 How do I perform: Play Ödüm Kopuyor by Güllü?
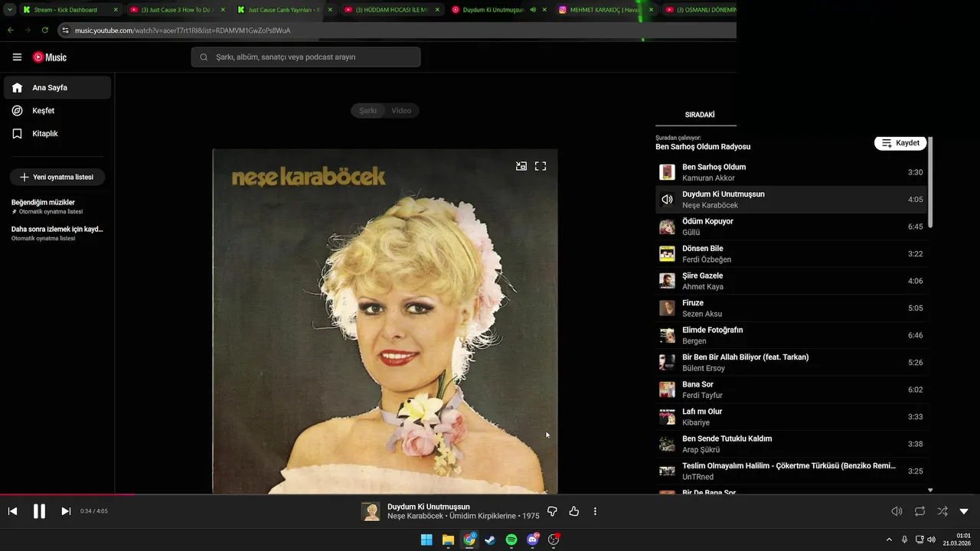792,227
